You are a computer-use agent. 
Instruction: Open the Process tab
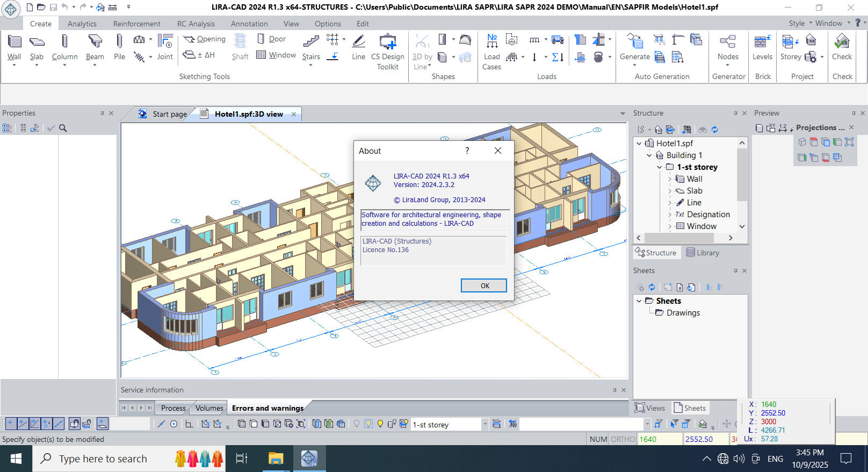click(x=173, y=408)
